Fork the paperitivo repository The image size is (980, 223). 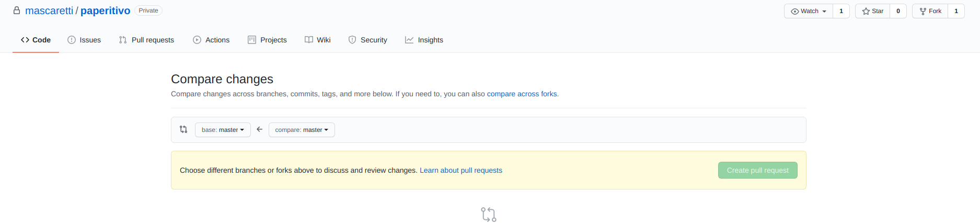click(x=930, y=11)
